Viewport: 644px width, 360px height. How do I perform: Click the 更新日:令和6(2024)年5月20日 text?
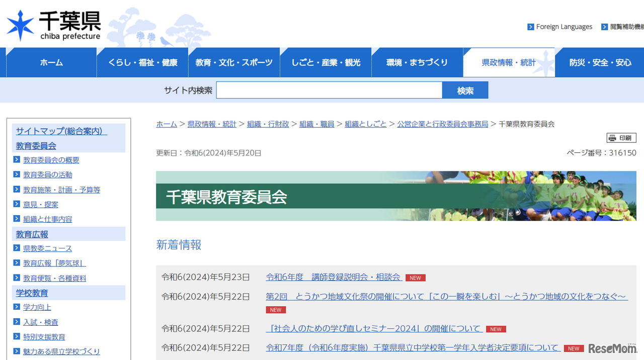click(209, 153)
